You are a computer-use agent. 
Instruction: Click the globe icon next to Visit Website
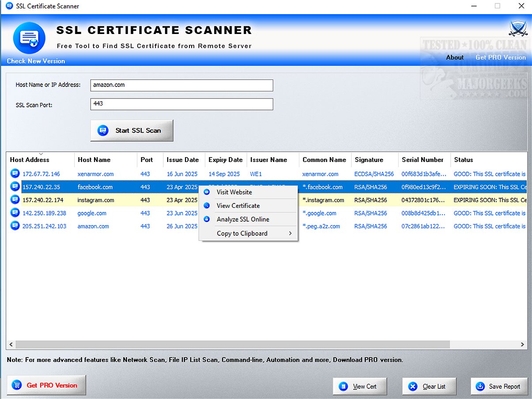(x=207, y=192)
